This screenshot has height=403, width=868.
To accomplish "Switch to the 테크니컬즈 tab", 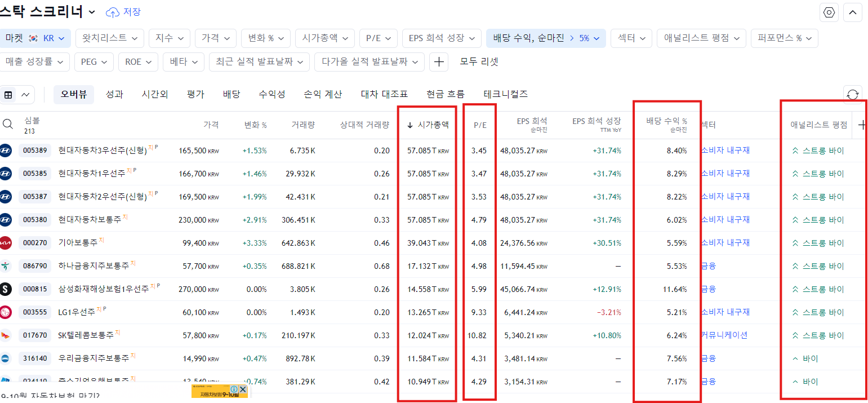I will tap(506, 95).
